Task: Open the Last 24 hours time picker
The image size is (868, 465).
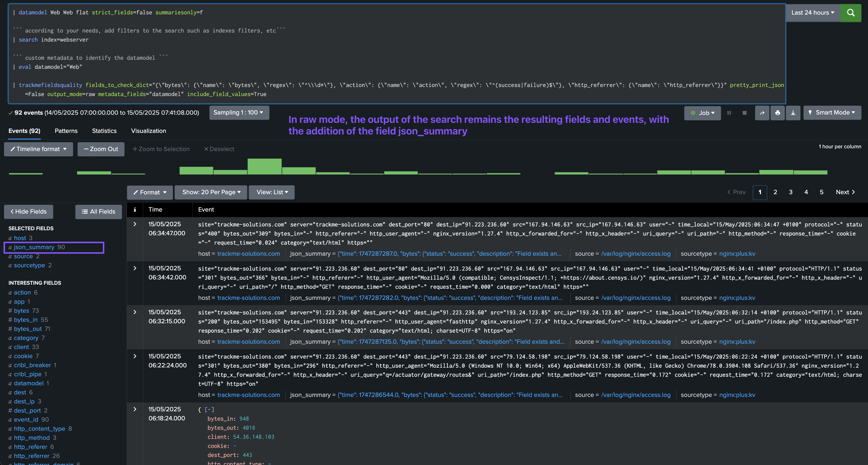Action: (x=813, y=13)
